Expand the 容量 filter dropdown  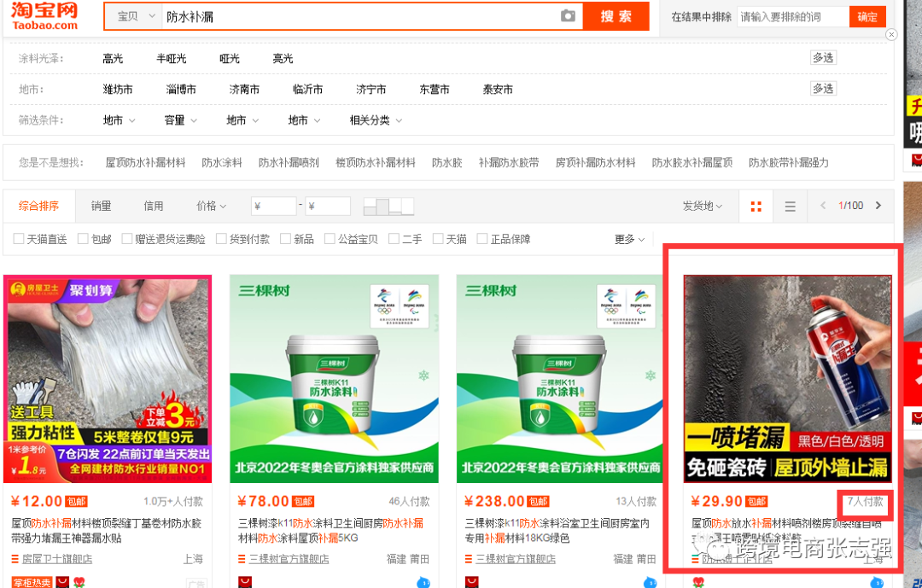pos(180,120)
